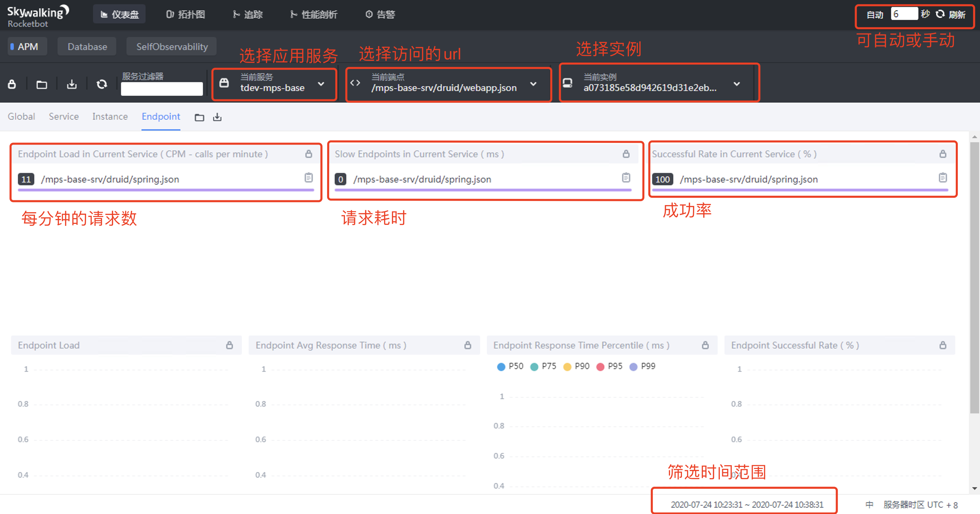
Task: Click the folder import icon in the toolbar
Action: (41, 84)
